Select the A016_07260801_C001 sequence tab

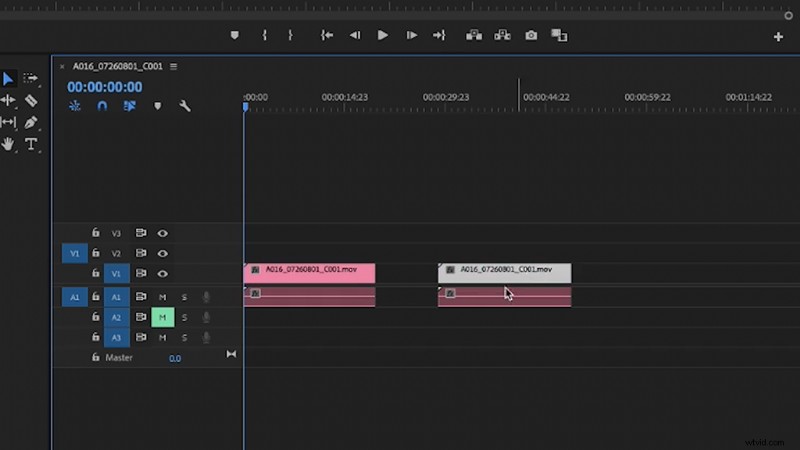point(118,66)
